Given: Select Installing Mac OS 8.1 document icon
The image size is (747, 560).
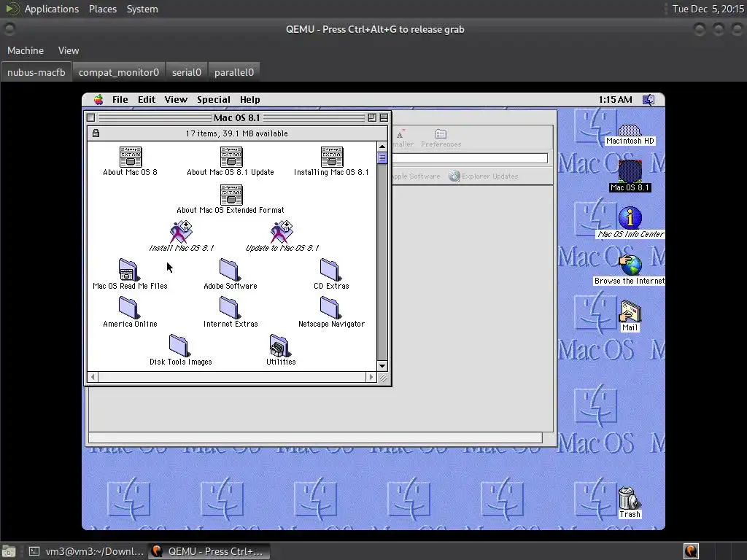Looking at the screenshot, I should [332, 157].
